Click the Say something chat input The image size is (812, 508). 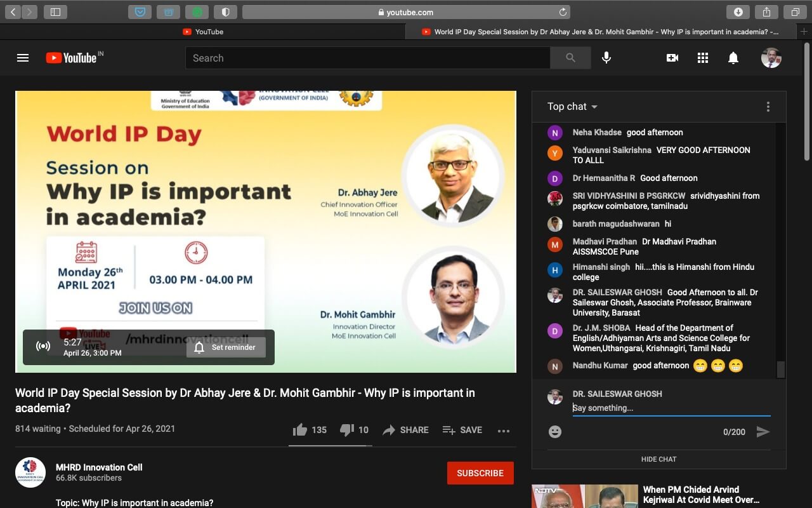671,408
